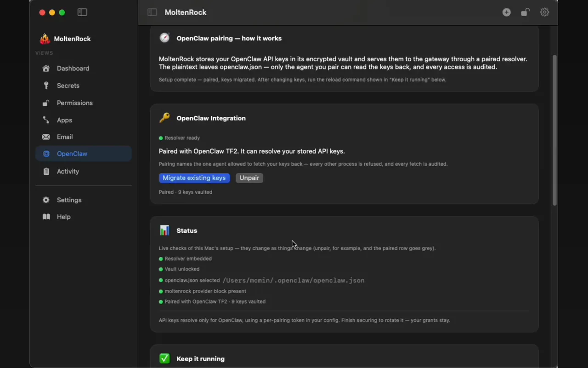Click the Dashboard house icon

pyautogui.click(x=46, y=69)
